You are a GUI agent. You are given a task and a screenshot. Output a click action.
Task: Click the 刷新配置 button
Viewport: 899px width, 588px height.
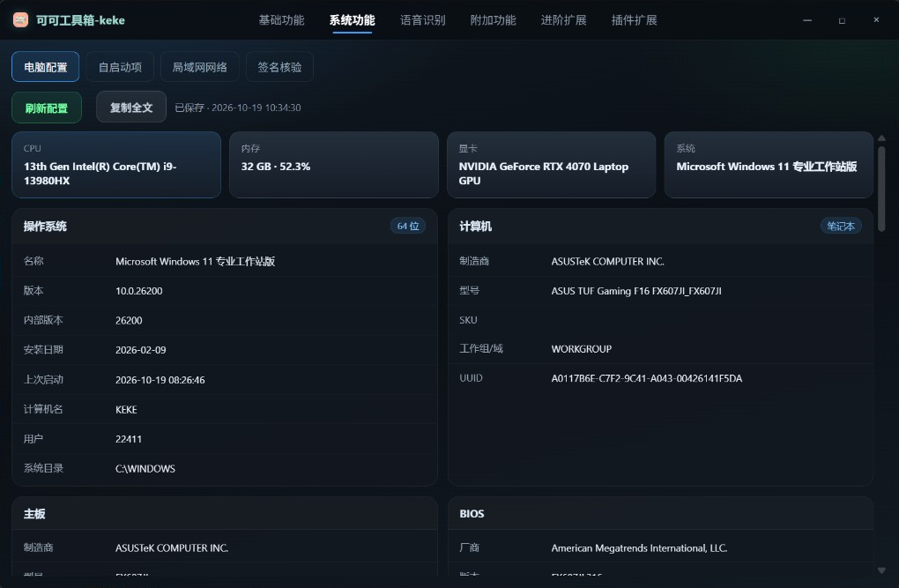tap(47, 108)
